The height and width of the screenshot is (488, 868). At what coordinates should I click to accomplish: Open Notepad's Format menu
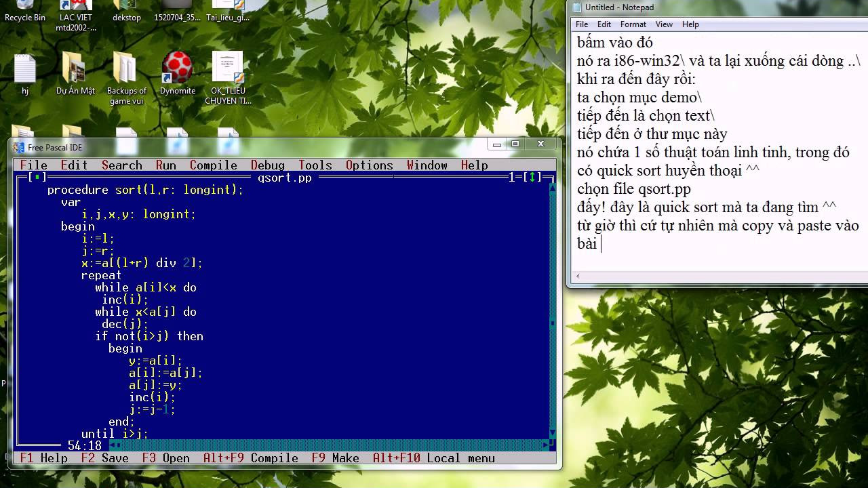633,24
